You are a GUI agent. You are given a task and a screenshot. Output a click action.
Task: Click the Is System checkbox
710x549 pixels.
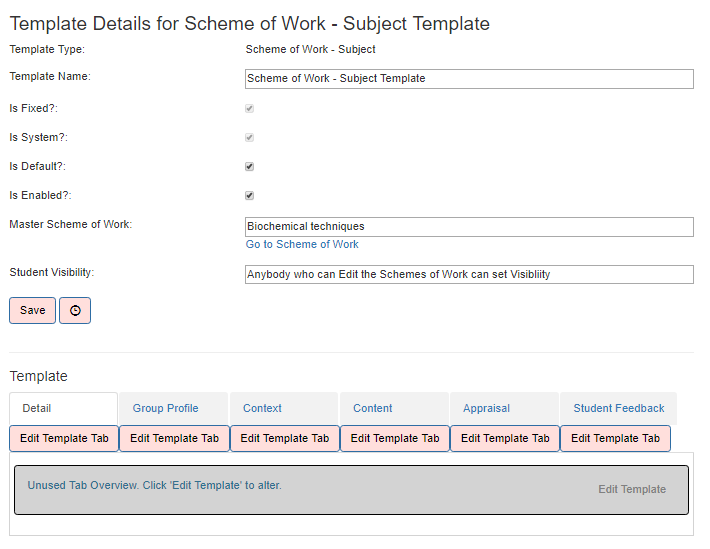click(249, 138)
